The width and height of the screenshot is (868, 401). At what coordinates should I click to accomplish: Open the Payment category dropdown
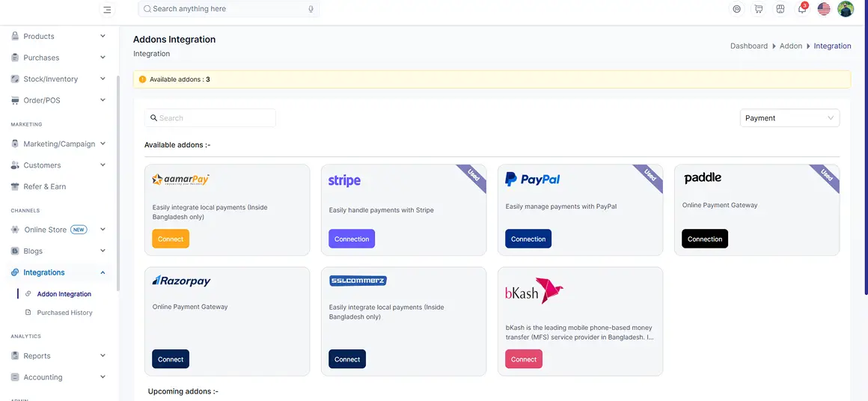pyautogui.click(x=789, y=117)
